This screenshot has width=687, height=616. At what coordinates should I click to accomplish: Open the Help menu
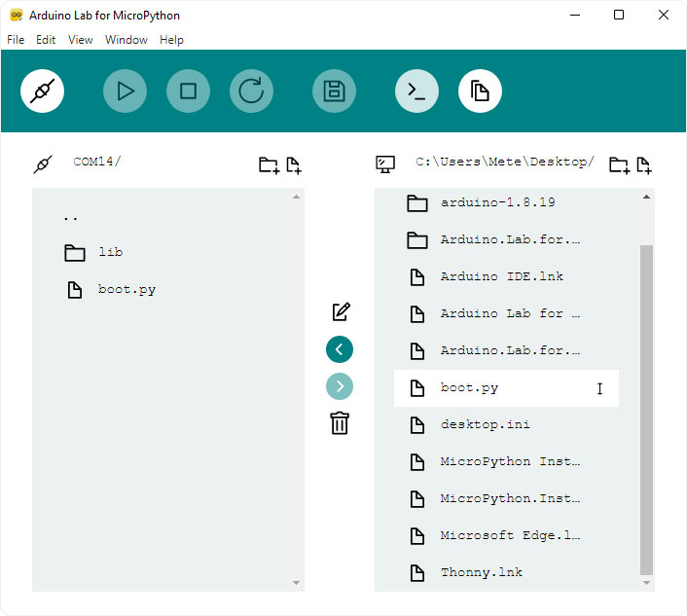click(171, 40)
